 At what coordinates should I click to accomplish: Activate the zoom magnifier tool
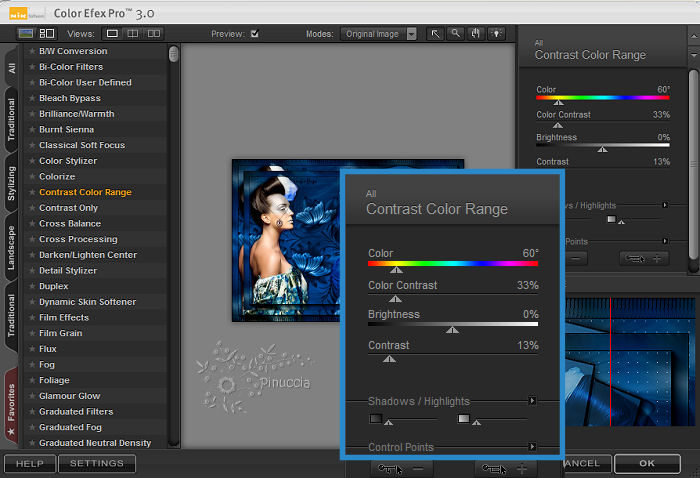[455, 33]
